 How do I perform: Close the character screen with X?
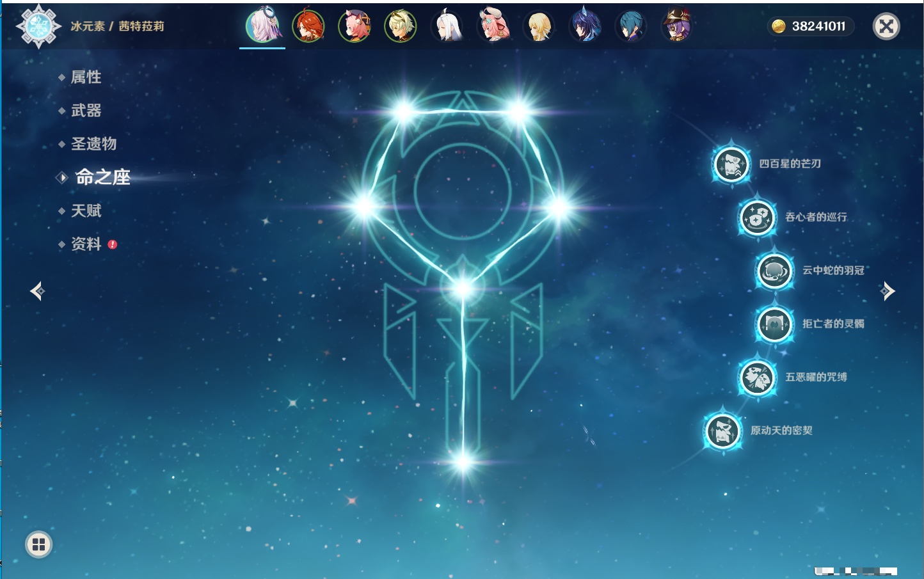[887, 26]
